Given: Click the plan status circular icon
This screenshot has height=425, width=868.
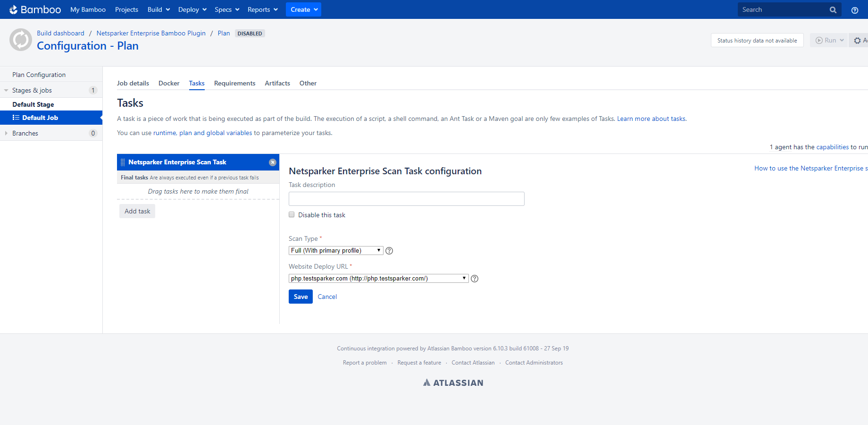Looking at the screenshot, I should (21, 40).
